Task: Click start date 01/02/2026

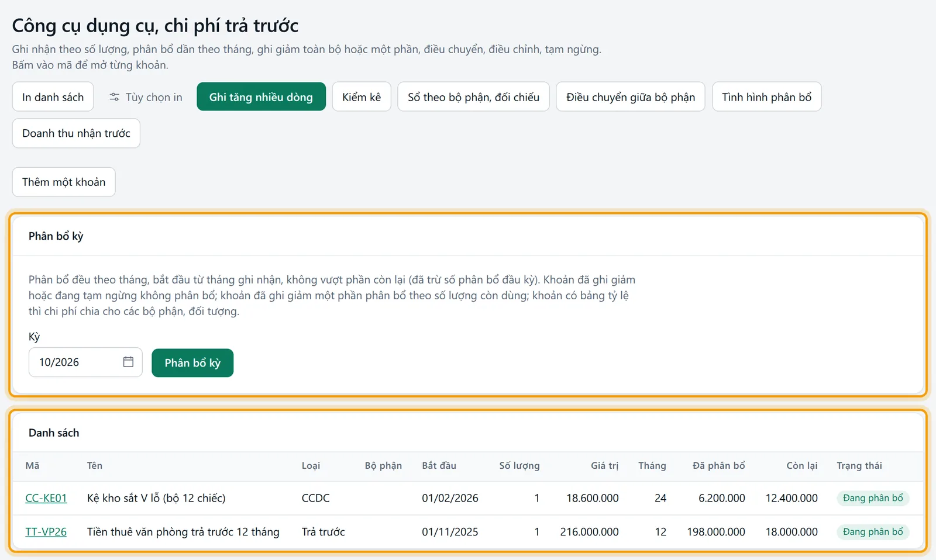Action: coord(450,498)
